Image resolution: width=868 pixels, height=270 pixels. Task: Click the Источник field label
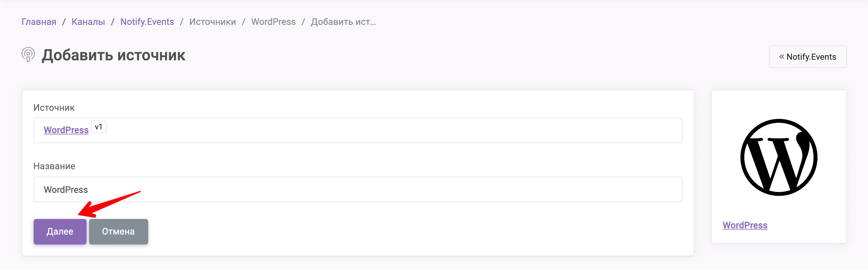(x=54, y=108)
